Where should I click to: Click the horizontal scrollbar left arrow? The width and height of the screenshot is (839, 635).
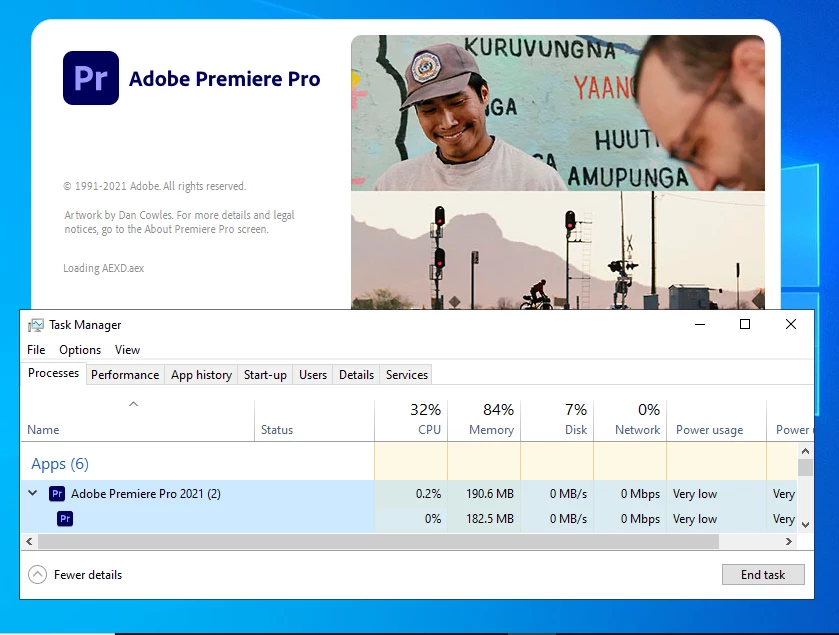[x=29, y=541]
